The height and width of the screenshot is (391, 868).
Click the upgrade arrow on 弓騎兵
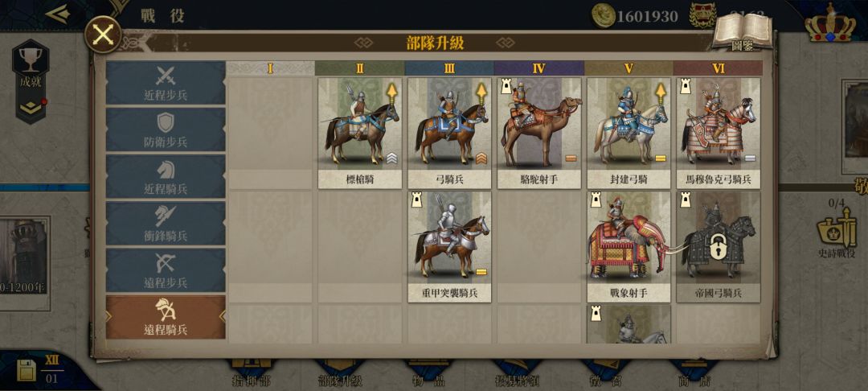click(481, 94)
